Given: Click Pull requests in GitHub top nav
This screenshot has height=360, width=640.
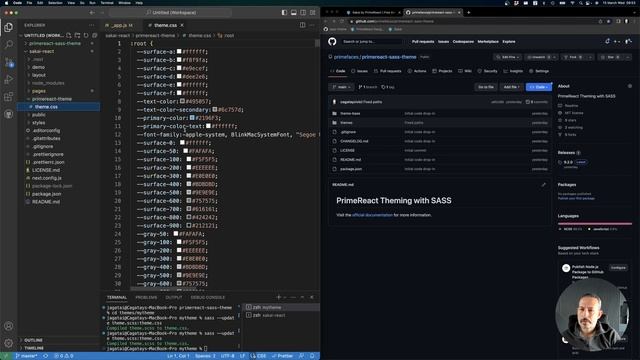Looking at the screenshot, I should [423, 42].
